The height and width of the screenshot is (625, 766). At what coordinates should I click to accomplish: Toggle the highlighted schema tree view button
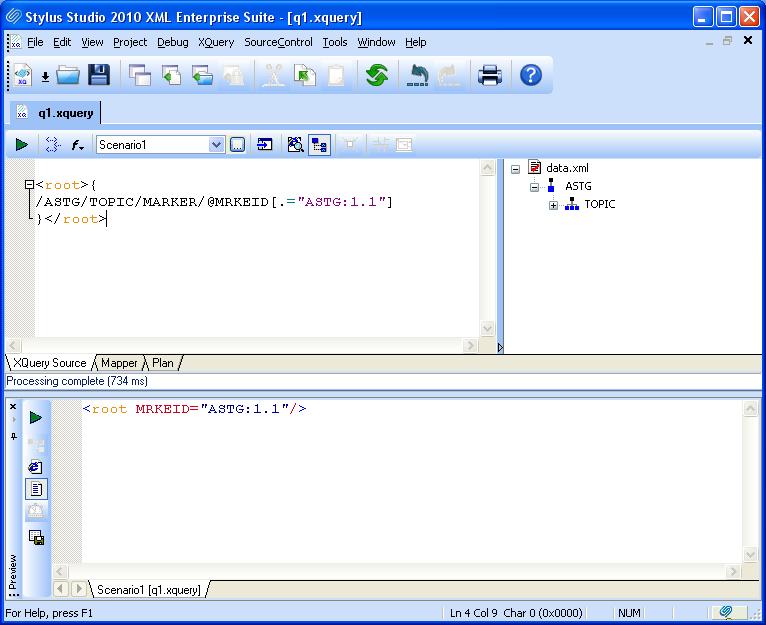pyautogui.click(x=319, y=145)
